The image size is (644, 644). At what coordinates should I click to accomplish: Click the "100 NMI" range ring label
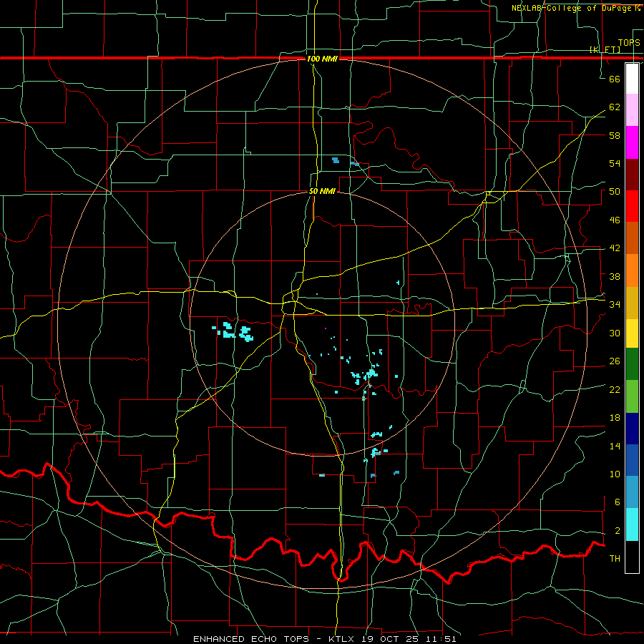click(x=322, y=59)
